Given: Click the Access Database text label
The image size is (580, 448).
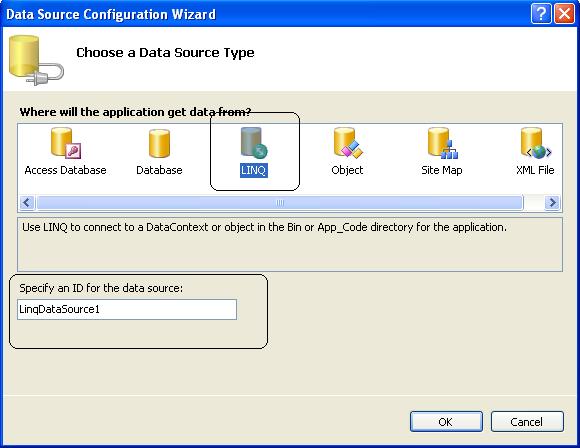Looking at the screenshot, I should 65,170.
